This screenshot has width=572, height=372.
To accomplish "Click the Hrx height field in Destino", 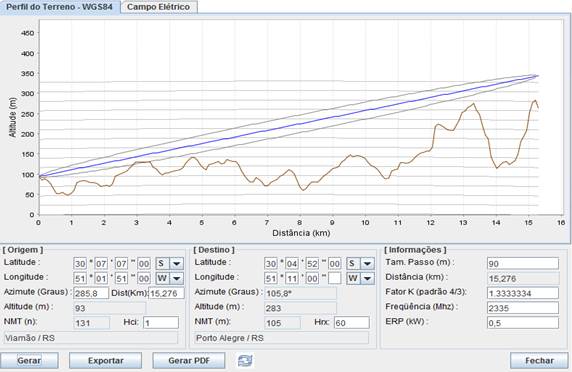I will (352, 323).
